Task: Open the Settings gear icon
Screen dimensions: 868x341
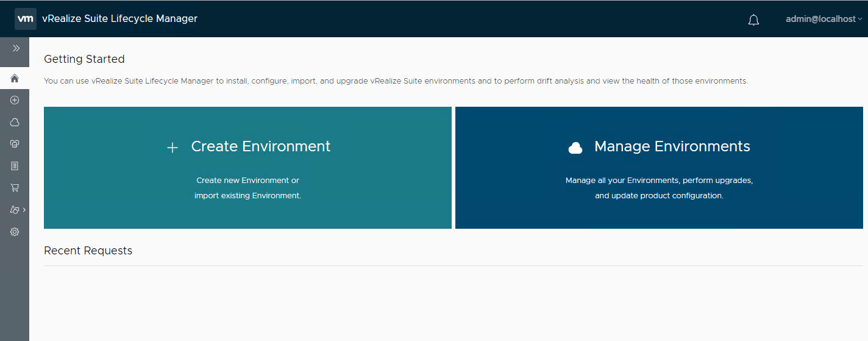Action: tap(15, 232)
